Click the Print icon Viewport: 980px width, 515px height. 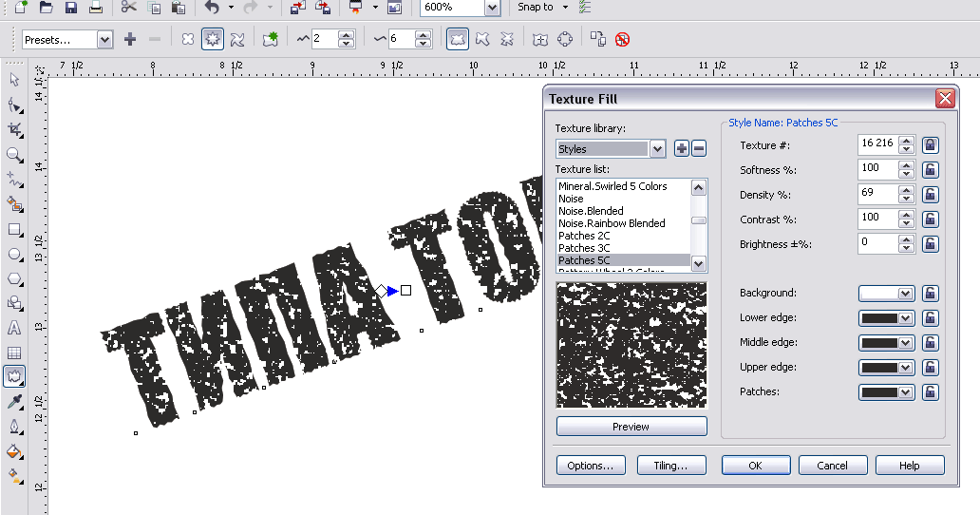(x=96, y=8)
